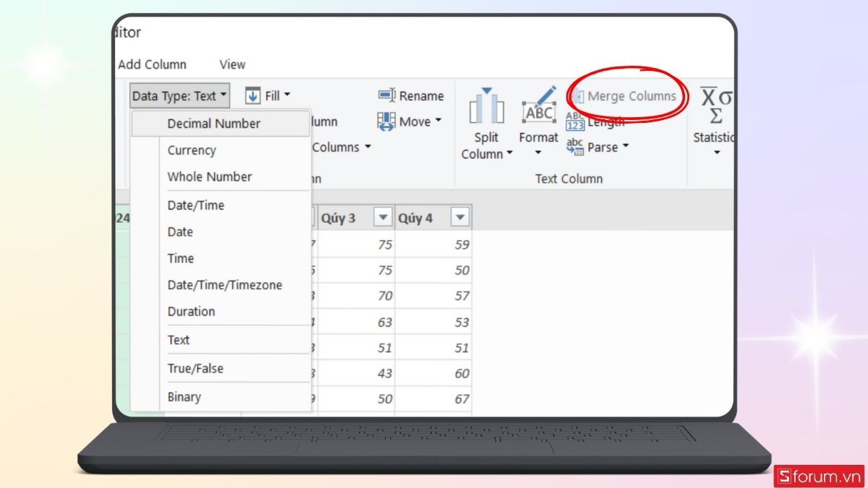Choose Decimal Number data type
Screen dimensions: 868x488
click(221, 124)
